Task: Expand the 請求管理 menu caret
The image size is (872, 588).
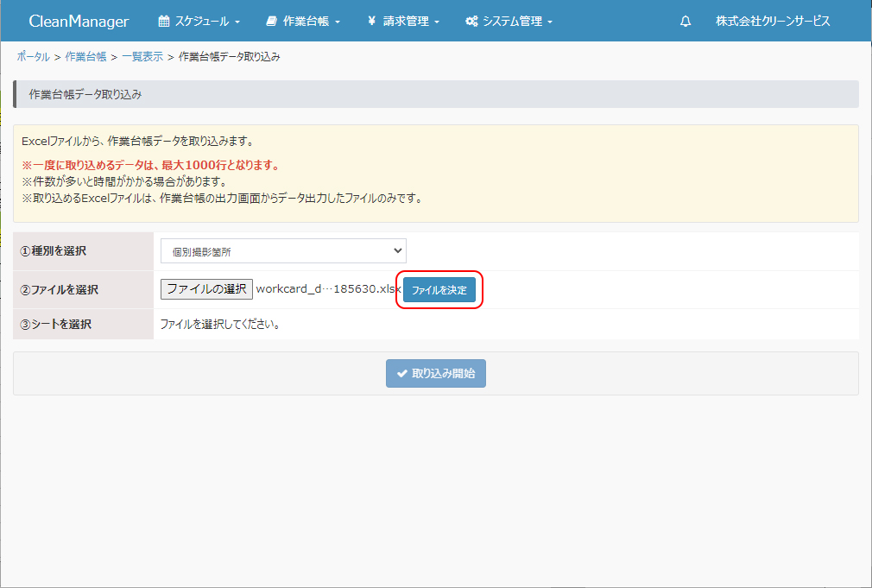Action: pyautogui.click(x=437, y=22)
